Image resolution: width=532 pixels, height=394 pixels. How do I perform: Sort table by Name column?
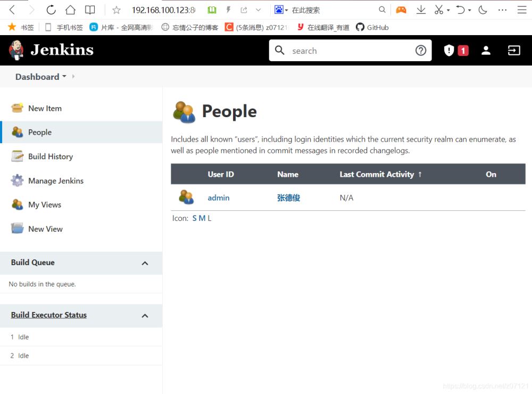tap(288, 174)
